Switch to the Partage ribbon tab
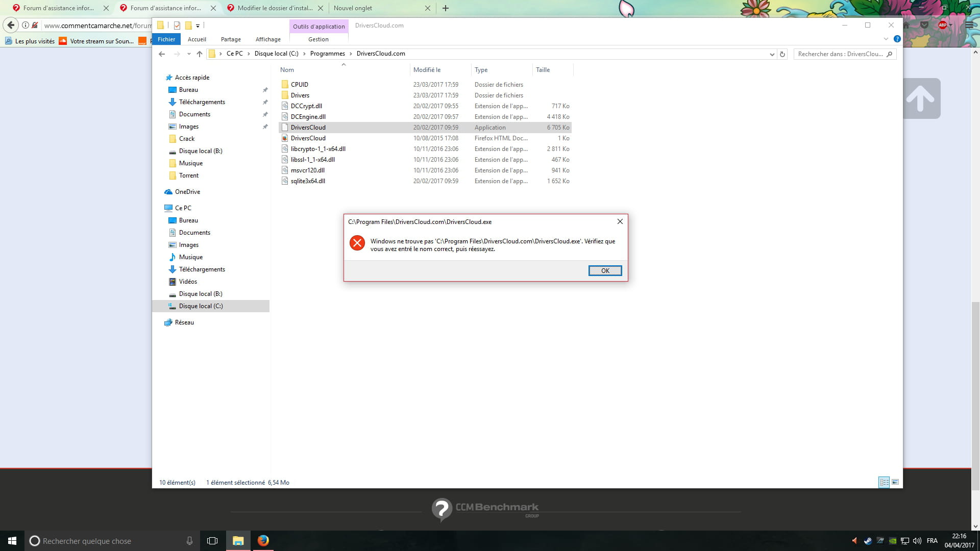This screenshot has height=551, width=980. coord(231,39)
